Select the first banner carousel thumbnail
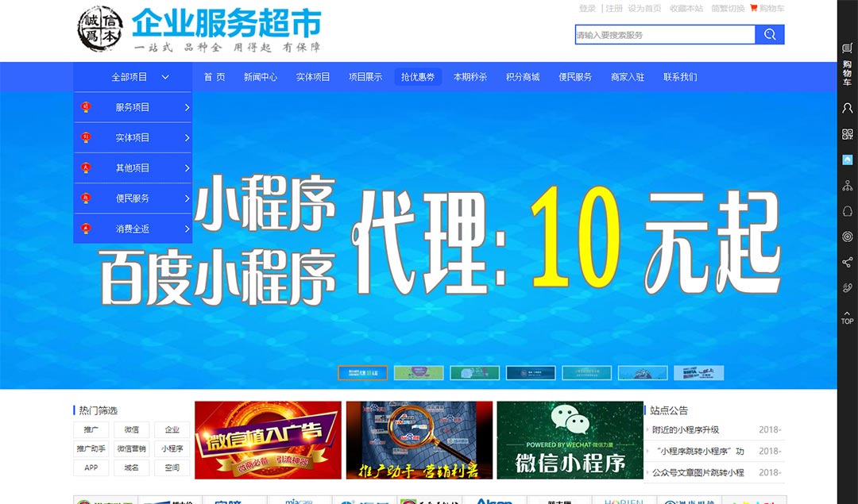This screenshot has width=858, height=504. tap(363, 373)
